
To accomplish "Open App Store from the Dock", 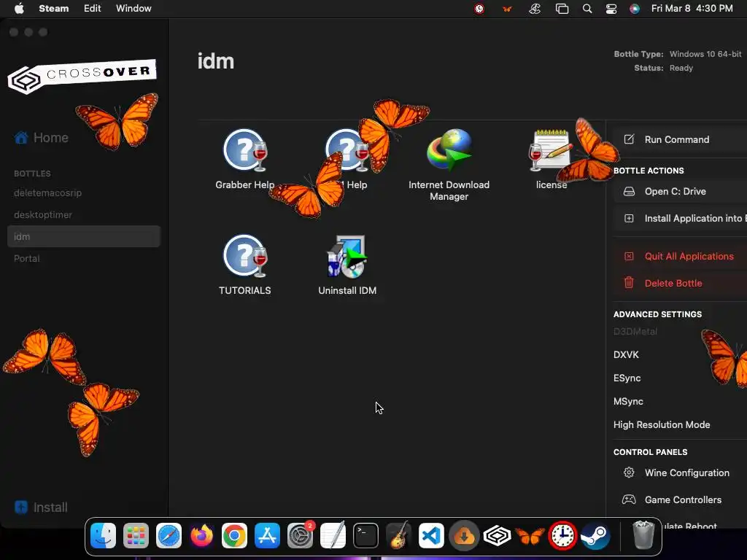I will [267, 536].
